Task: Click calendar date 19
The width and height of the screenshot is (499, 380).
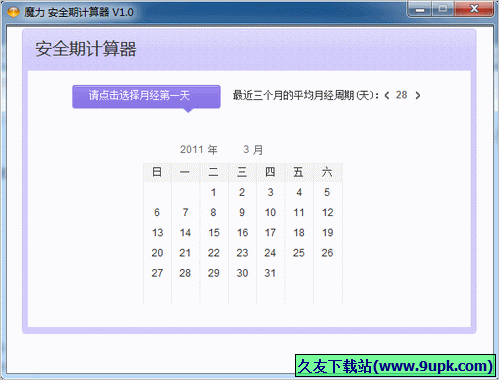Action: 327,233
